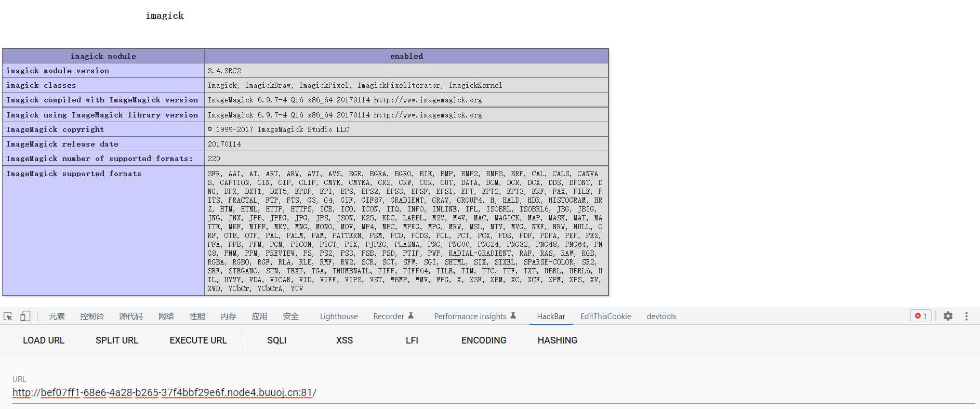This screenshot has height=409, width=980.
Task: Click the SPLIT URL button
Action: tap(117, 340)
